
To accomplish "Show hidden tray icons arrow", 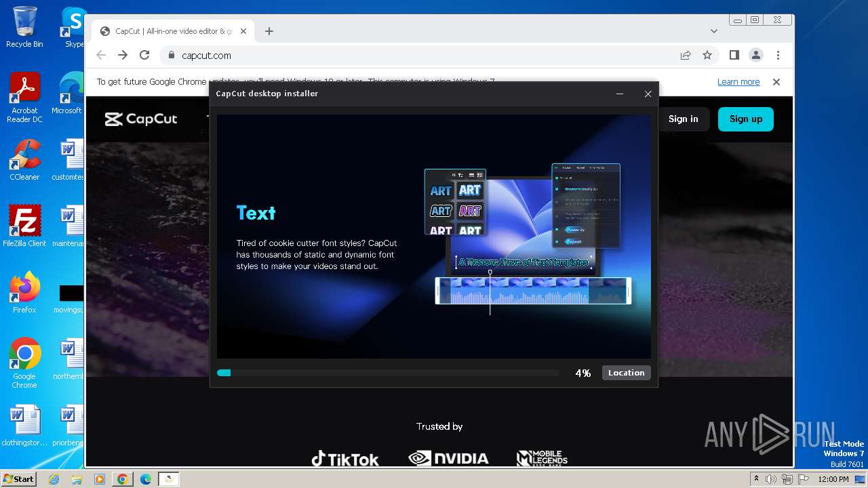I will (756, 479).
